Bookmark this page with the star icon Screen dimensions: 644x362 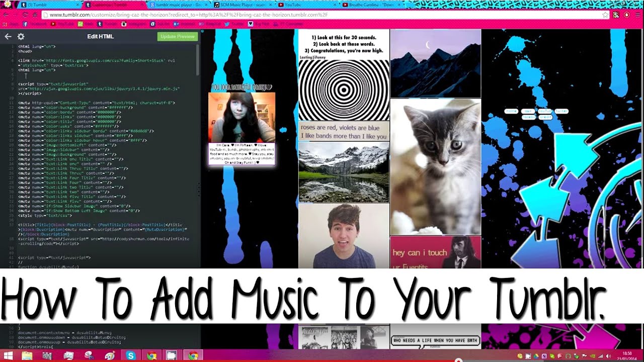tap(605, 15)
